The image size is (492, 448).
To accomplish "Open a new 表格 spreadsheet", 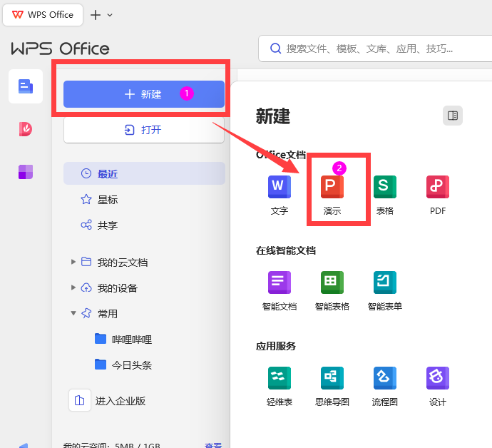I will pyautogui.click(x=384, y=187).
